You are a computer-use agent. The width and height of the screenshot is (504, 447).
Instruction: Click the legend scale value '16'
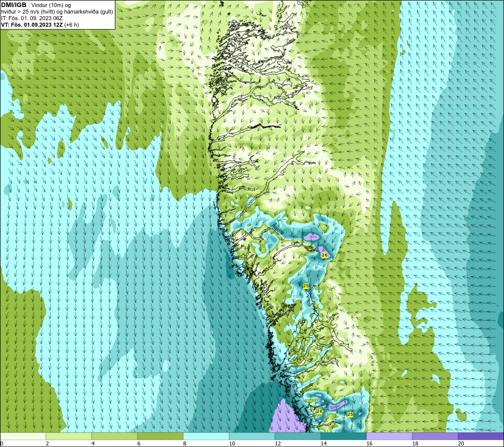[369, 444]
